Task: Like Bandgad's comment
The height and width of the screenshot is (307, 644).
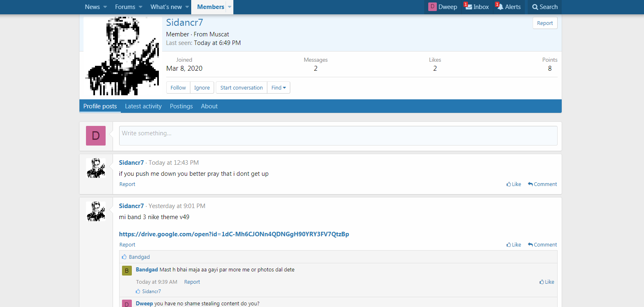Action: point(547,282)
